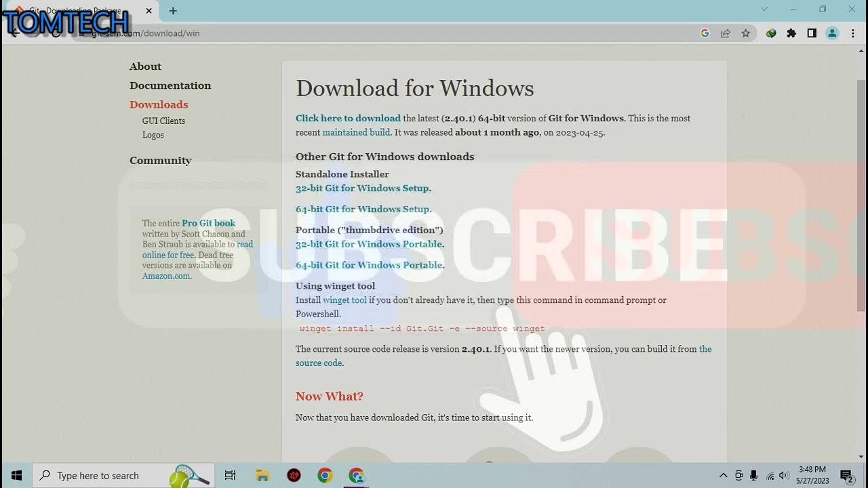Open the Extensions puzzle-piece menu
This screenshot has height=488, width=868.
tap(791, 33)
